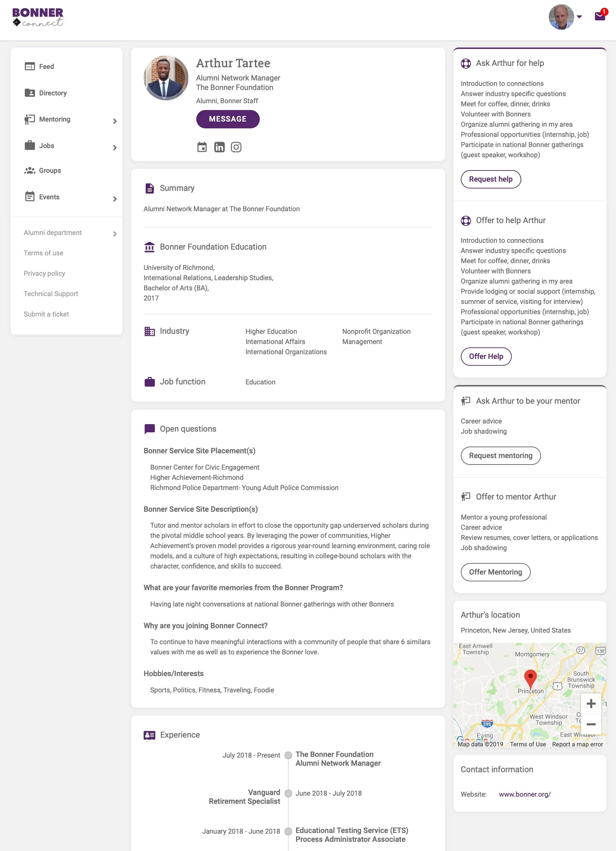The width and height of the screenshot is (616, 851).
Task: Click the Offer to help Arthur lifebuoy icon
Action: coord(466,221)
